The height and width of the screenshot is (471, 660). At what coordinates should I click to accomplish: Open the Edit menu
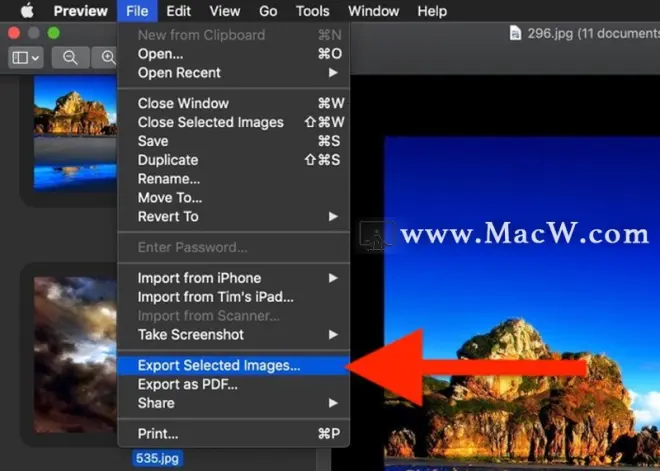178,11
